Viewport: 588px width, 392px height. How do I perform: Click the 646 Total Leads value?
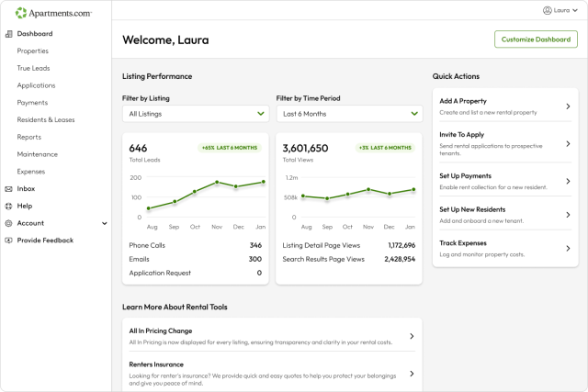click(x=138, y=149)
